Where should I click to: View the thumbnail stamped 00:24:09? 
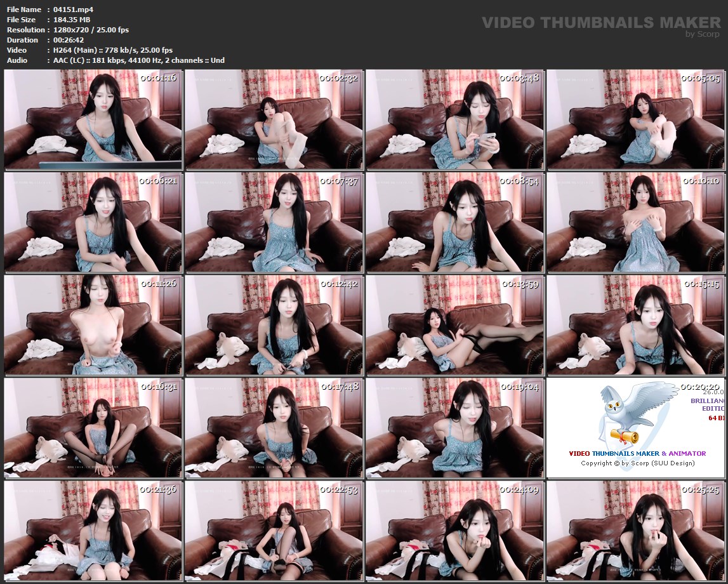point(454,531)
